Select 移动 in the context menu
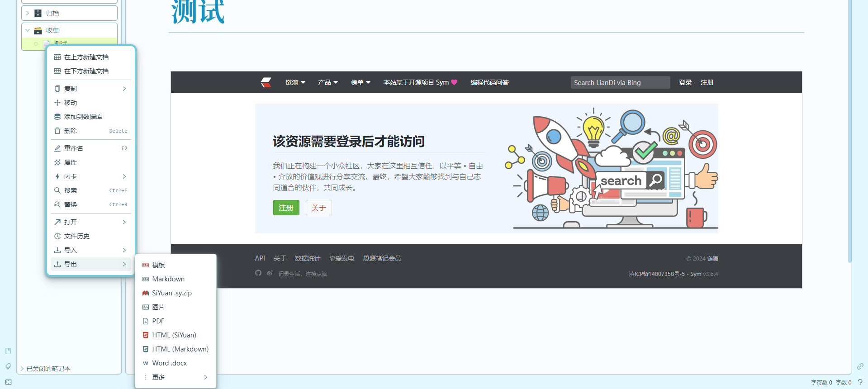Image resolution: width=868 pixels, height=389 pixels. (91, 103)
